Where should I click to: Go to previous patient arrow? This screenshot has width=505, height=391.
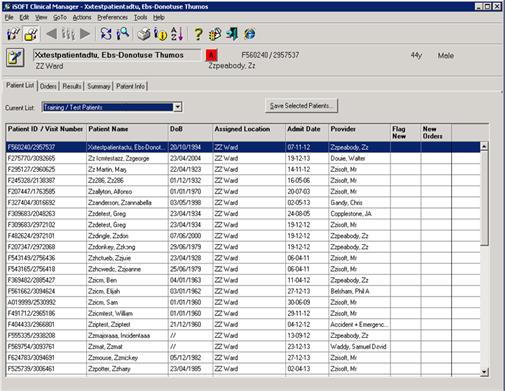51,34
